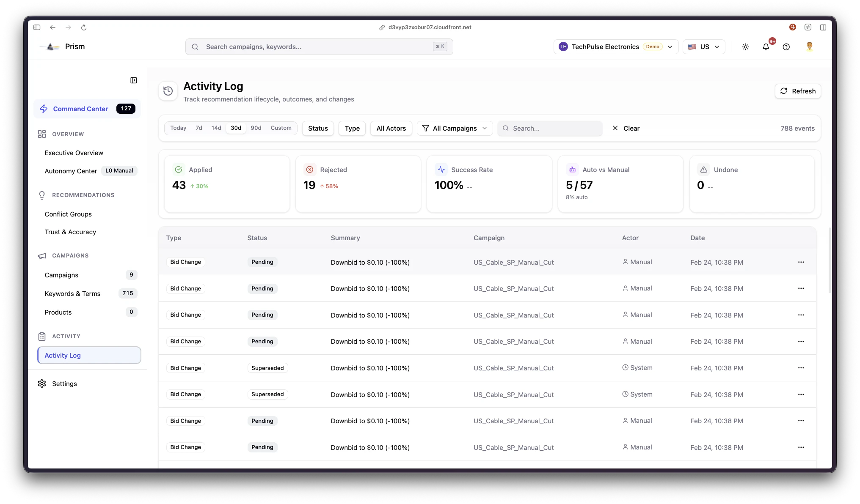Image resolution: width=860 pixels, height=504 pixels.
Task: Click the Refresh button
Action: pos(798,91)
